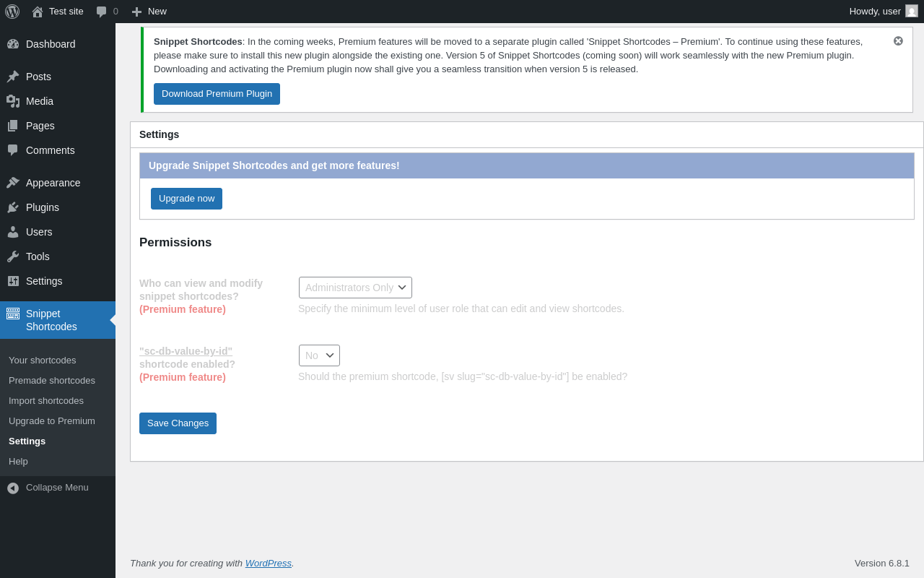
Task: Open Plugins menu item
Action: (x=58, y=207)
